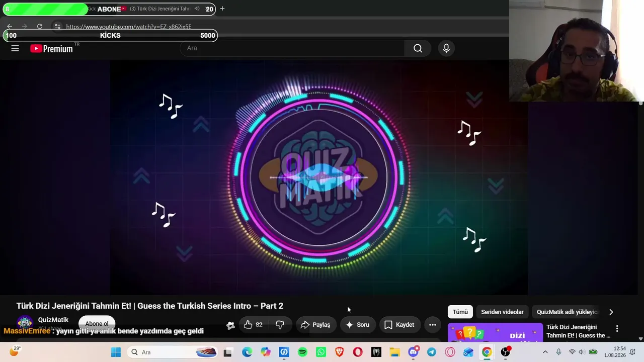Image resolution: width=644 pixels, height=362 pixels.
Task: Open the QuizMatik channel avatar
Action: [x=25, y=322]
